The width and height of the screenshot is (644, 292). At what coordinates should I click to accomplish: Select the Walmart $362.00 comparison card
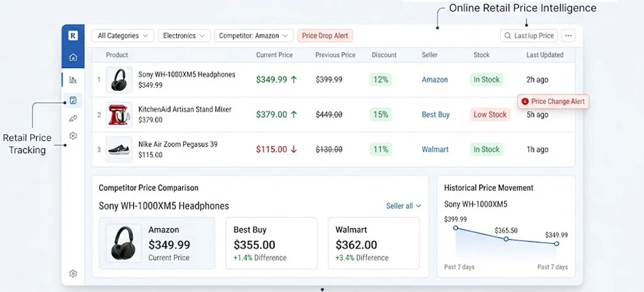tap(373, 243)
